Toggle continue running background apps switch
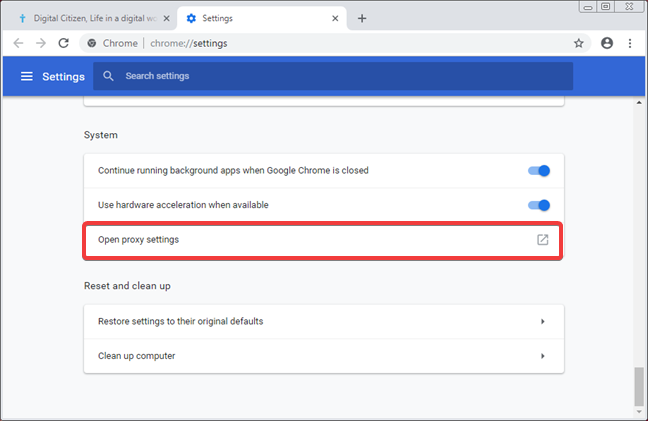The width and height of the screenshot is (648, 421). [539, 171]
